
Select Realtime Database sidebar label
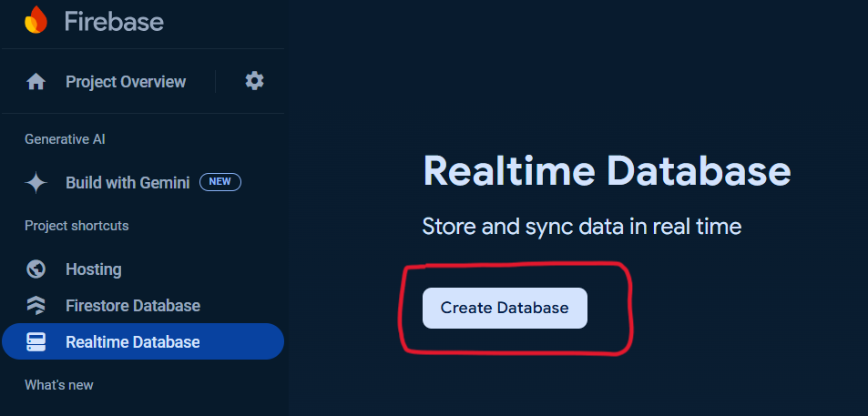coord(132,342)
